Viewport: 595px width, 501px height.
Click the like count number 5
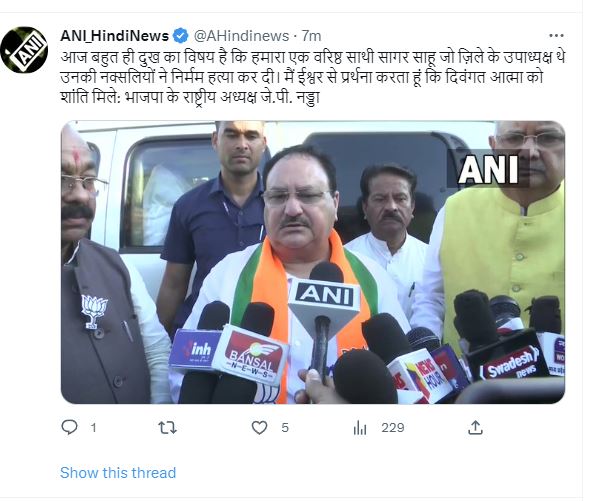(x=285, y=428)
